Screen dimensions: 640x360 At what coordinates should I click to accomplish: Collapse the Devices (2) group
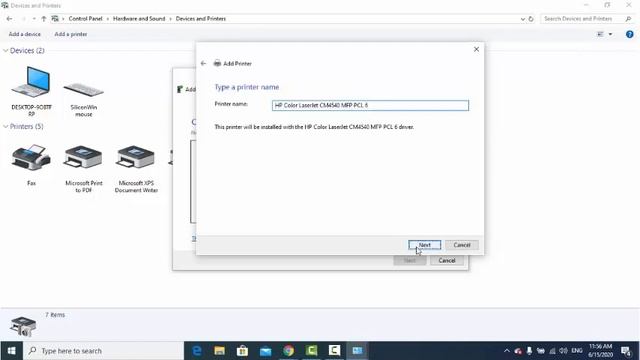(5, 51)
